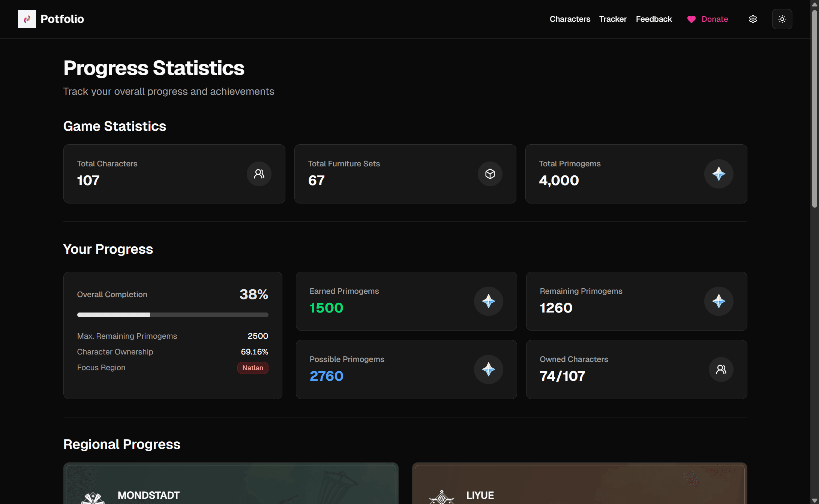Click the person icon on Owned Characters card

(x=721, y=369)
